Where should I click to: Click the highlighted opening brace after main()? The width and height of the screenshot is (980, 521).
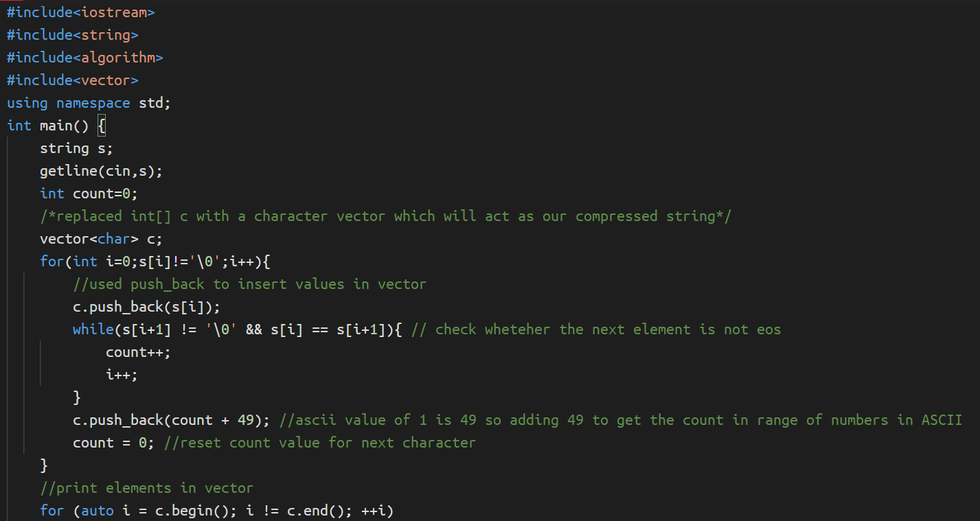102,126
